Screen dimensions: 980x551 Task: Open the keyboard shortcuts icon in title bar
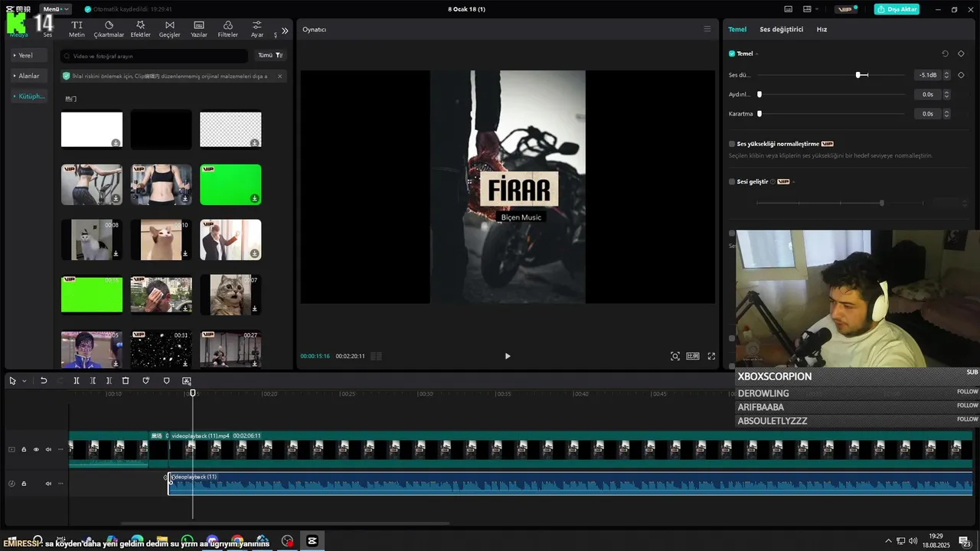(789, 9)
